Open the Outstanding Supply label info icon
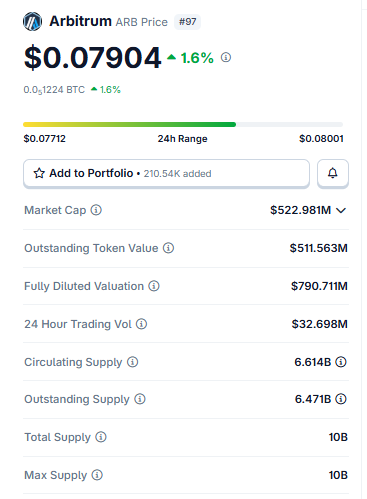This screenshot has height=499, width=367. coord(140,399)
